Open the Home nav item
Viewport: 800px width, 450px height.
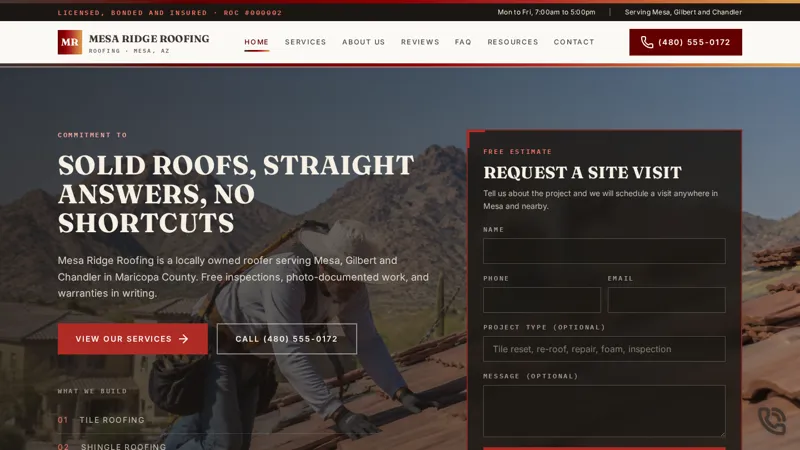(257, 42)
